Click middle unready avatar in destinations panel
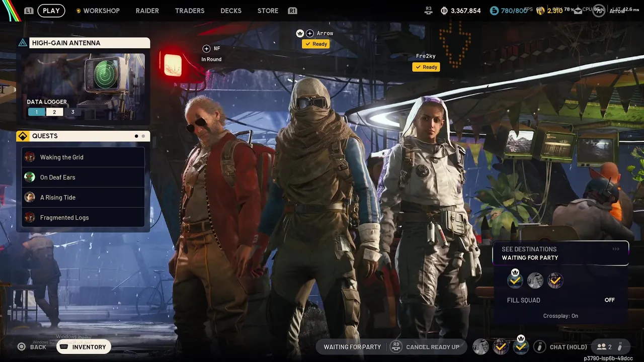644x362 pixels. click(535, 281)
